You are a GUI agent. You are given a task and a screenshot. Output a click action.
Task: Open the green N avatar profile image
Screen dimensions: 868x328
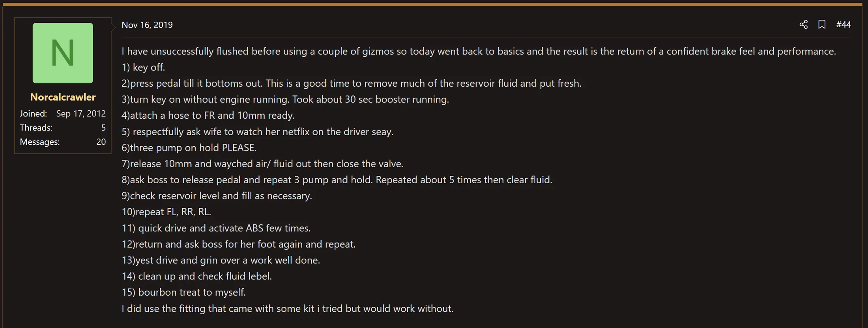click(x=63, y=53)
